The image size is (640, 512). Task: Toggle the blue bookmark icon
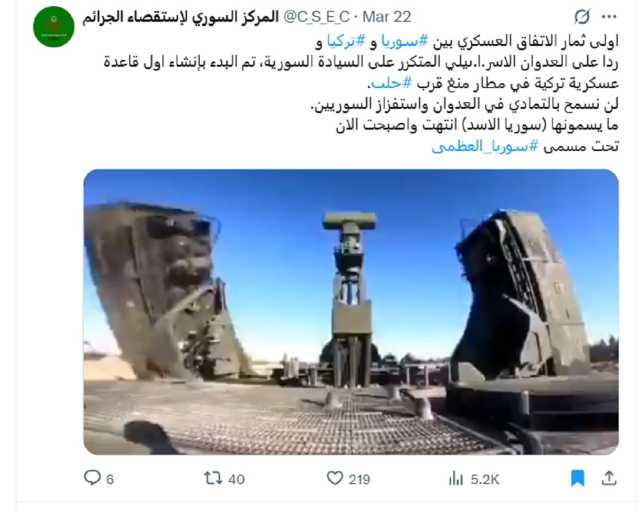pos(578,478)
